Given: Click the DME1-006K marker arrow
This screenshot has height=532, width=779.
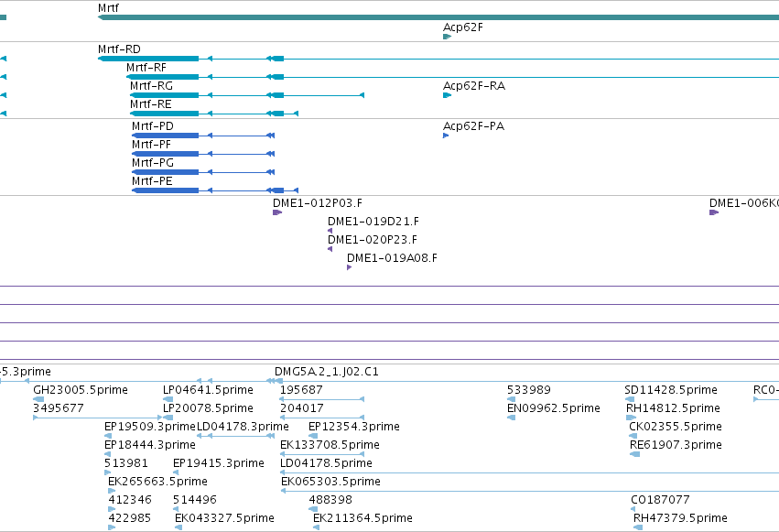Looking at the screenshot, I should 714,212.
